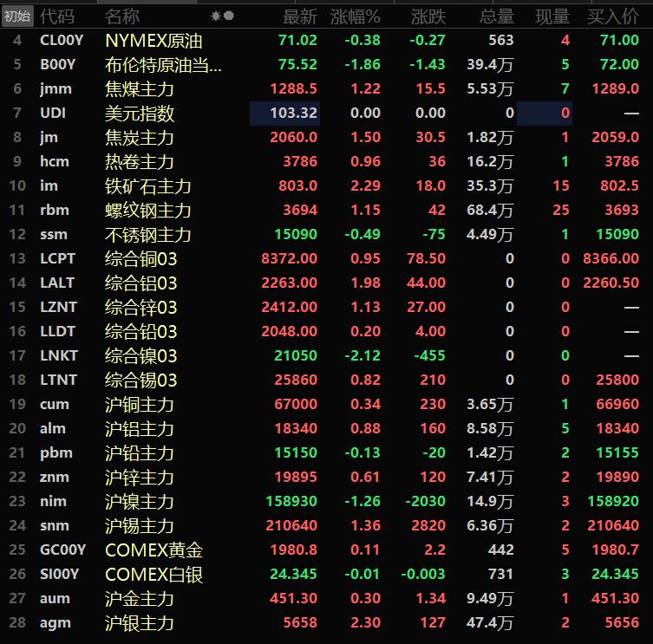Select the 沪铝主力 row

pos(326,428)
